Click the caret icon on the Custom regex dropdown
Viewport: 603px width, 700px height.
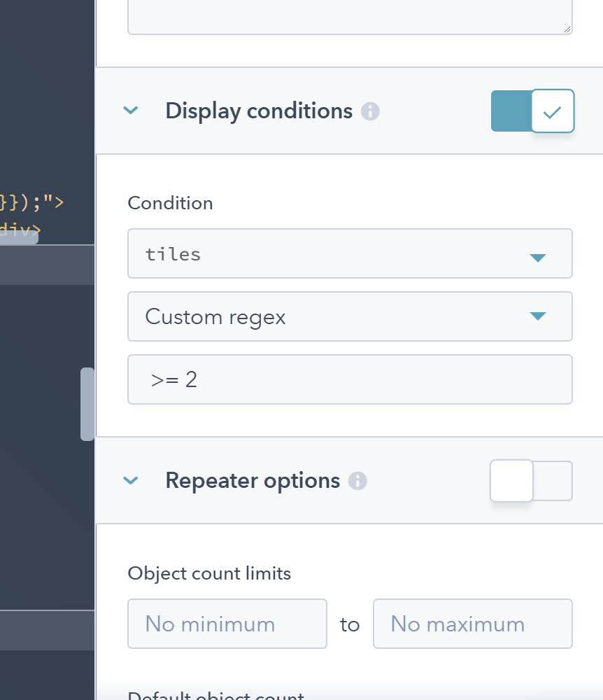point(538,316)
